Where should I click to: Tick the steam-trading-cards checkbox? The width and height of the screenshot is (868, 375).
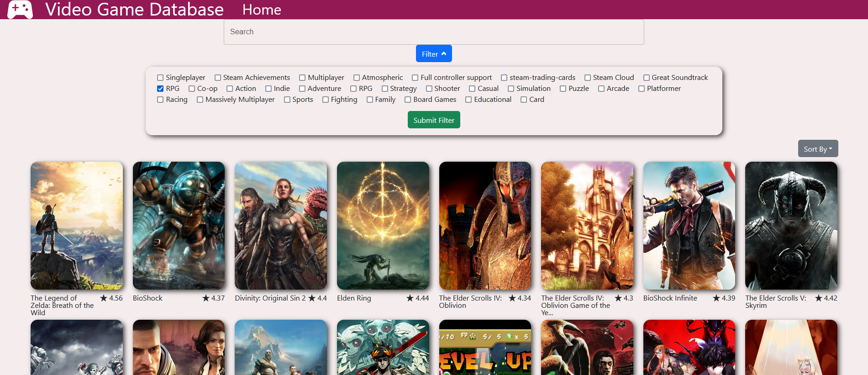point(504,78)
